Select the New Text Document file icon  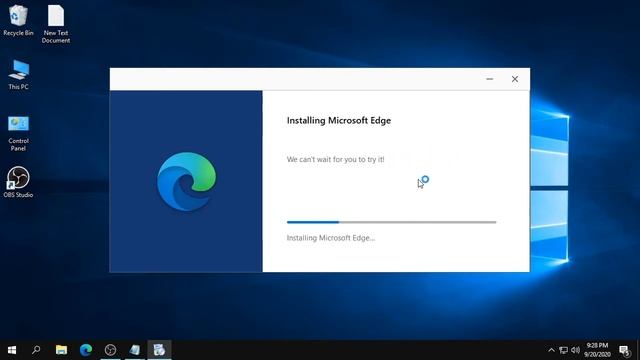point(56,24)
